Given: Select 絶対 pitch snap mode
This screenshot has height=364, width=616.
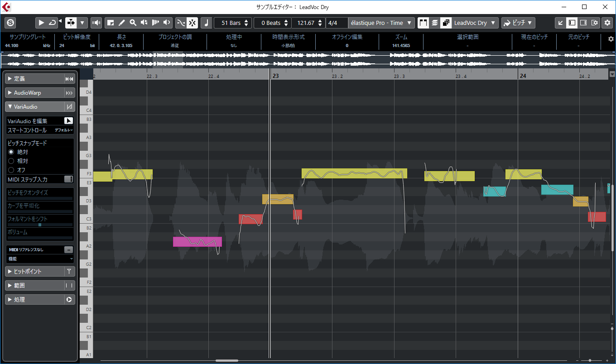Looking at the screenshot, I should [x=12, y=152].
